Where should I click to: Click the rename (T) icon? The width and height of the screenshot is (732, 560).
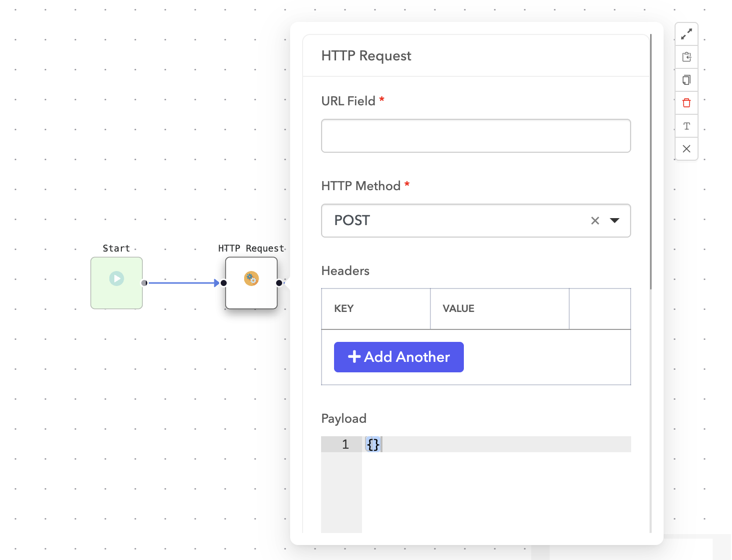coord(687,126)
